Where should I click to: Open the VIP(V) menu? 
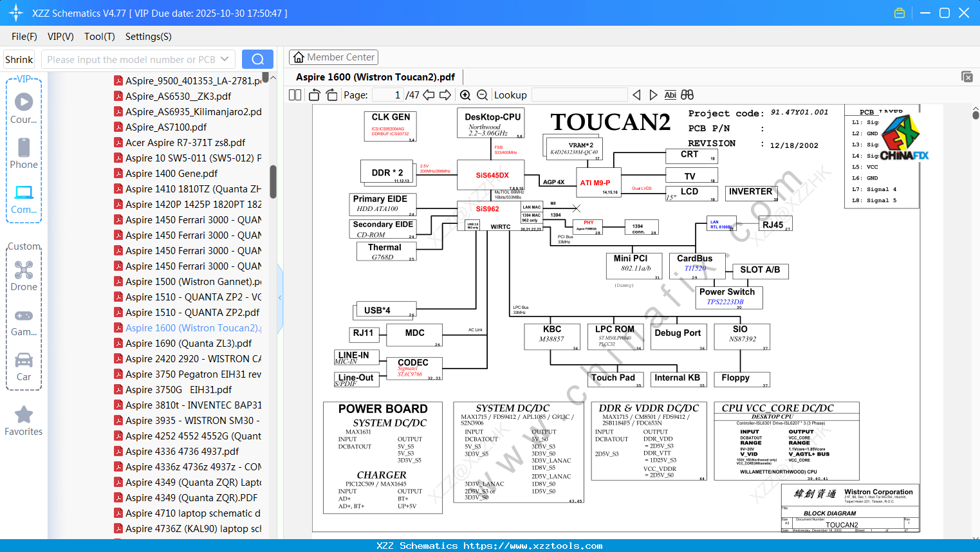pyautogui.click(x=60, y=37)
